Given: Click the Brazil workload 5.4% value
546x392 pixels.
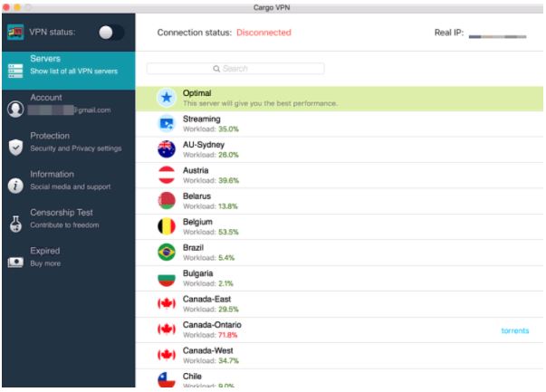Looking at the screenshot, I should 226,258.
